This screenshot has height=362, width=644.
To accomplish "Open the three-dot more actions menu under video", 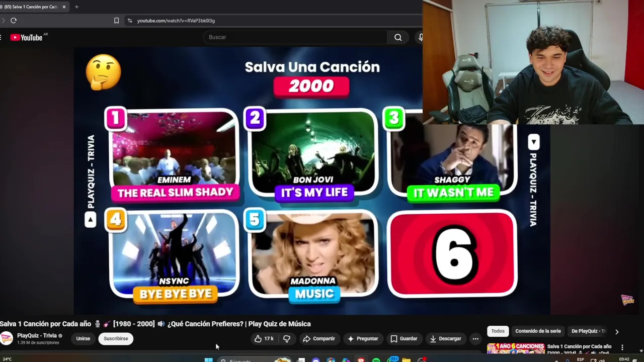I will [475, 339].
